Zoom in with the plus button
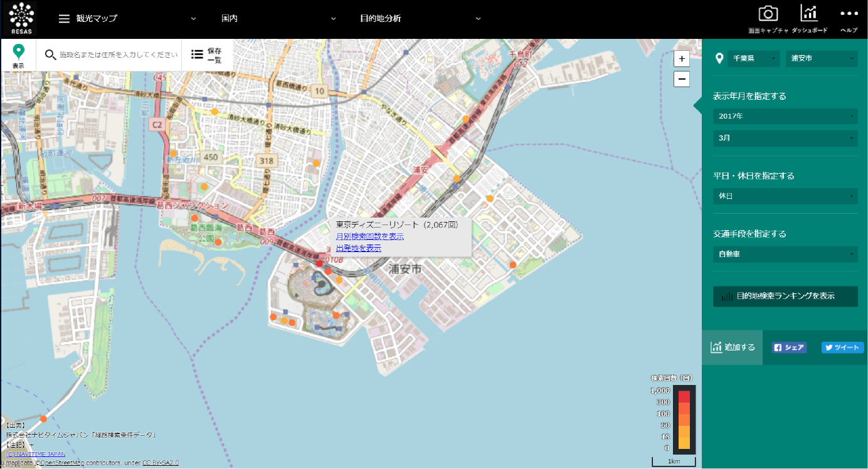 pyautogui.click(x=682, y=59)
